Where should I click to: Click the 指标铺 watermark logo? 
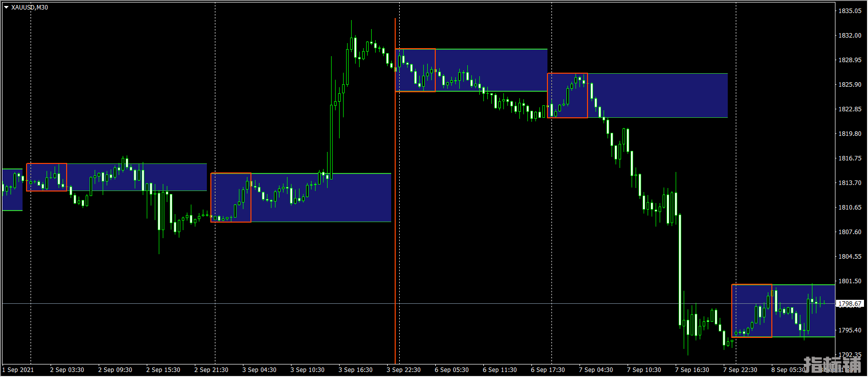click(831, 365)
